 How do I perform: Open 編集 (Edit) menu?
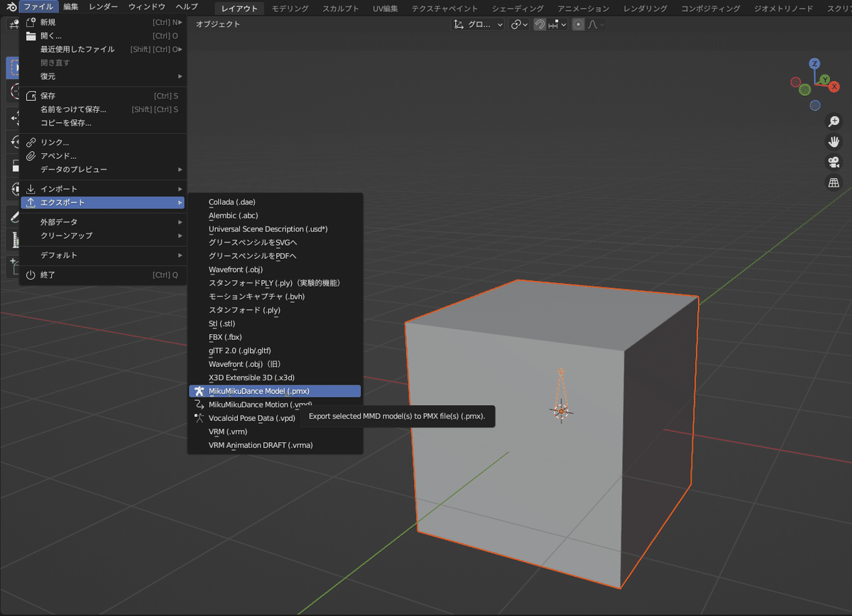[71, 7]
